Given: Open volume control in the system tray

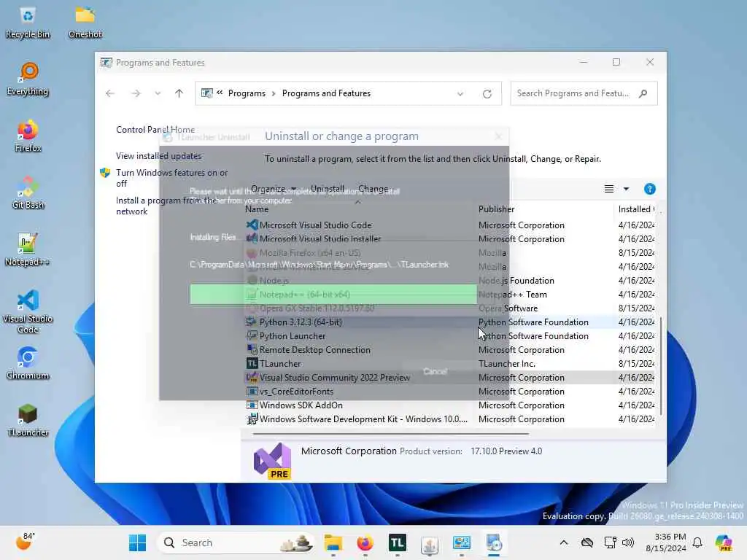Looking at the screenshot, I should [628, 542].
